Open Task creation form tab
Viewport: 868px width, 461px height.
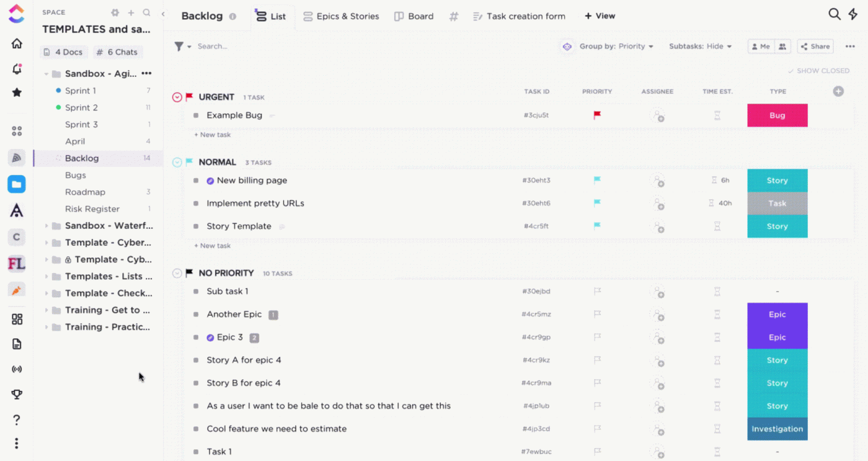(x=519, y=17)
